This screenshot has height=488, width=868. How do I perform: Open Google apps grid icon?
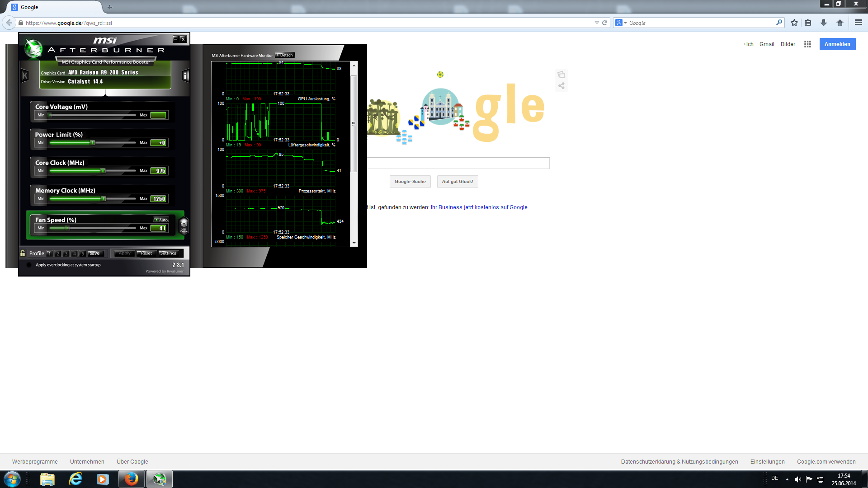[807, 44]
